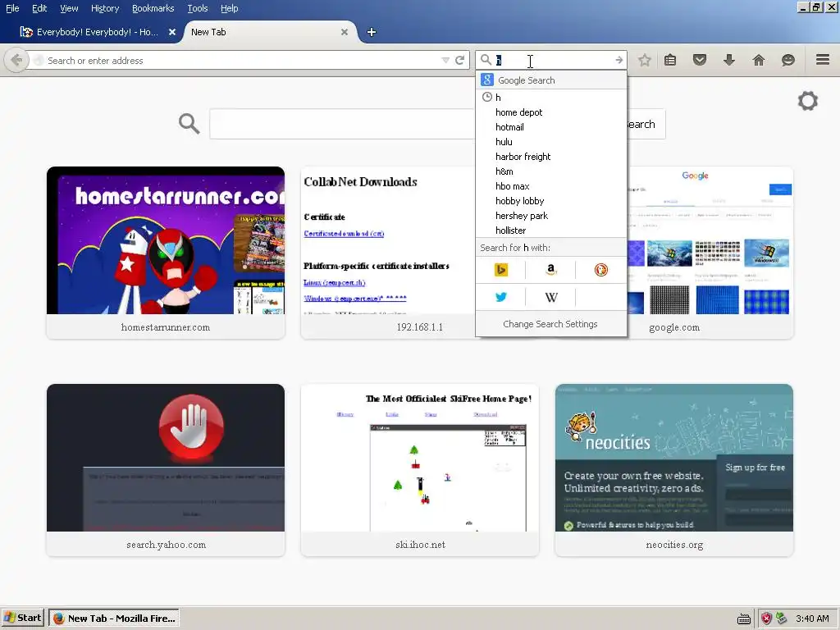Click the toolbar search box
Image resolution: width=840 pixels, height=630 pixels.
pos(552,60)
